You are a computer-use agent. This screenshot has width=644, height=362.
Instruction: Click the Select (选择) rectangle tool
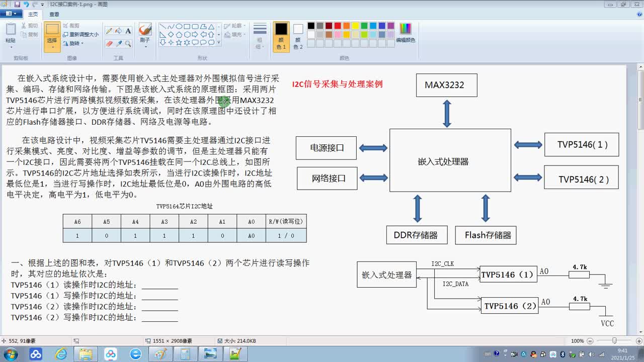[52, 30]
